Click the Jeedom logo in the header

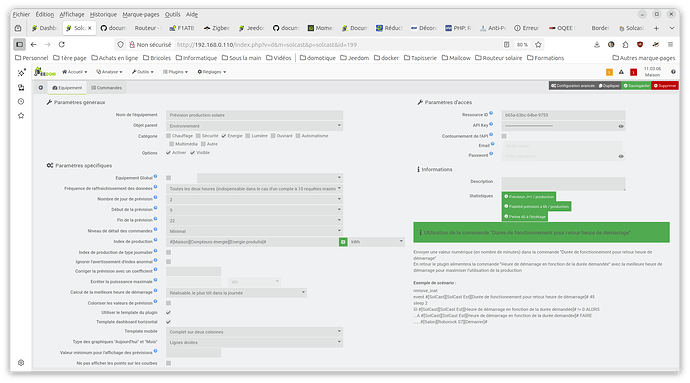pyautogui.click(x=45, y=72)
